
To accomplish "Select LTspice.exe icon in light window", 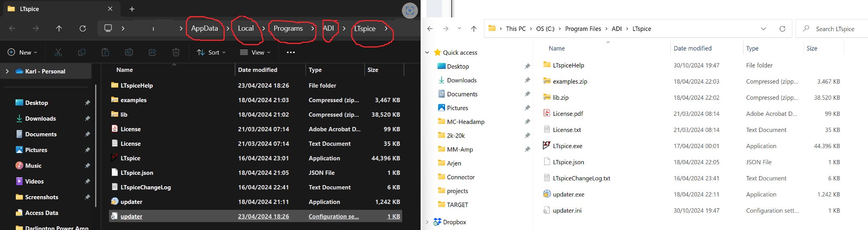I will (x=547, y=146).
